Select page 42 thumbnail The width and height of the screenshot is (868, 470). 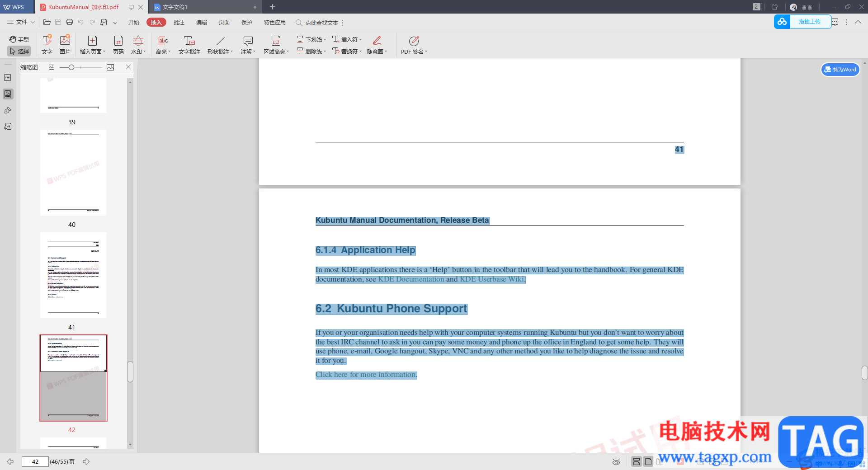73,378
